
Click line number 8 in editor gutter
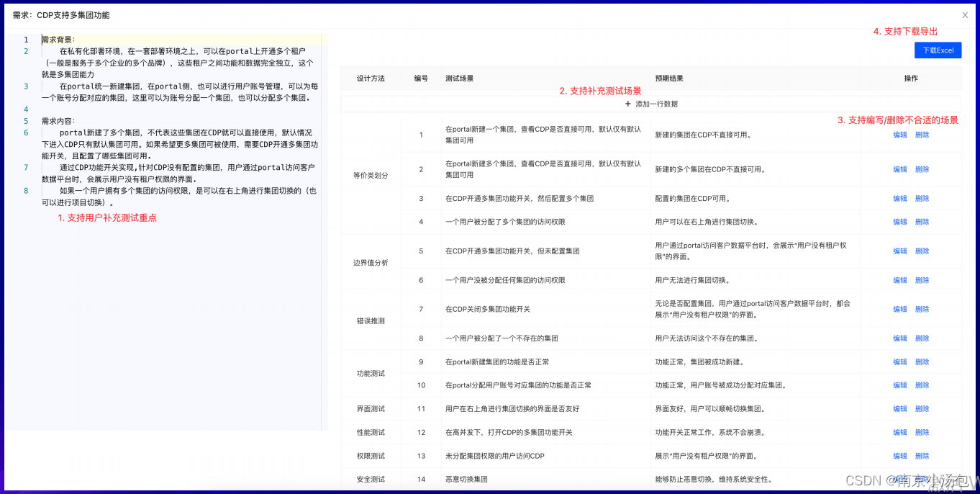click(26, 191)
